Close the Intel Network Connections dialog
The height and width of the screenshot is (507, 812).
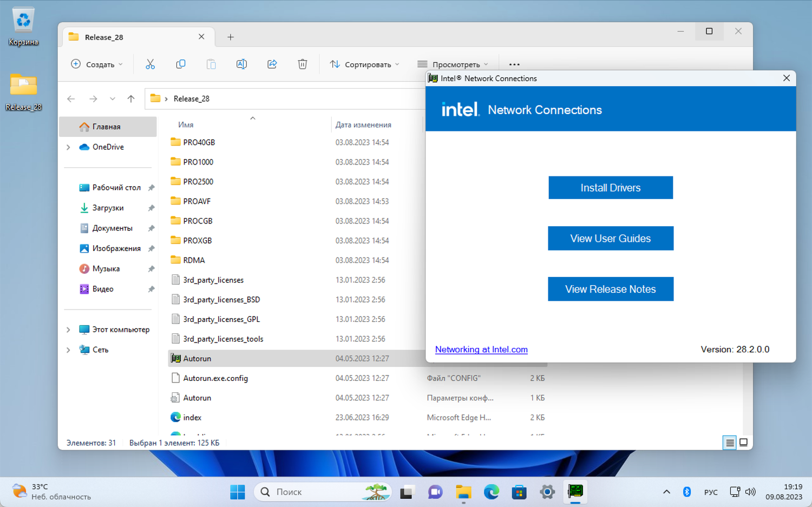tap(787, 78)
